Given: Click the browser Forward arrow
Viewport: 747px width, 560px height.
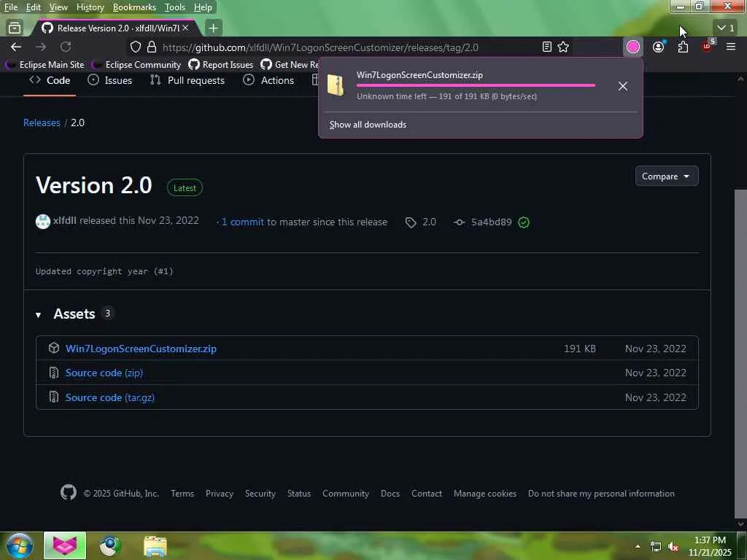Looking at the screenshot, I should pos(41,47).
